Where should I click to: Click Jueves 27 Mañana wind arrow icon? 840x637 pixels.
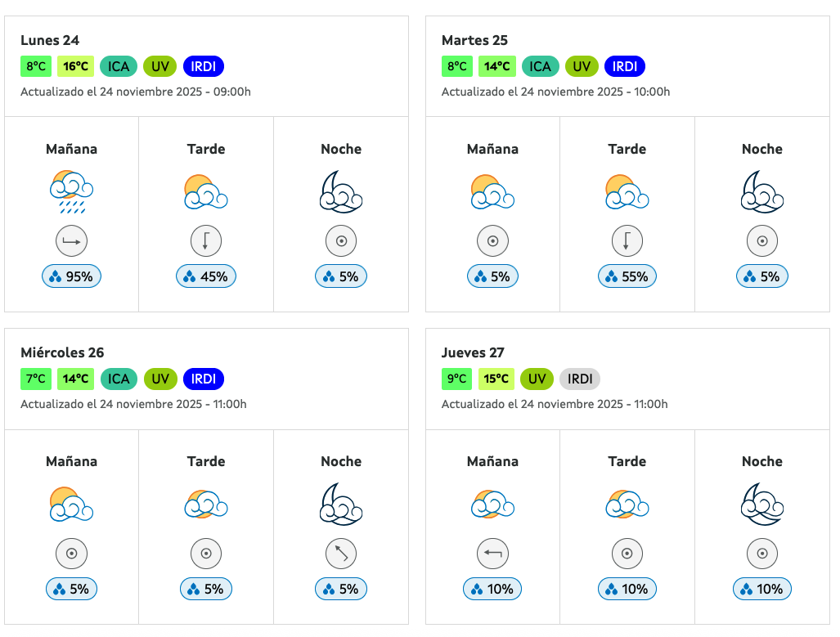pos(492,554)
